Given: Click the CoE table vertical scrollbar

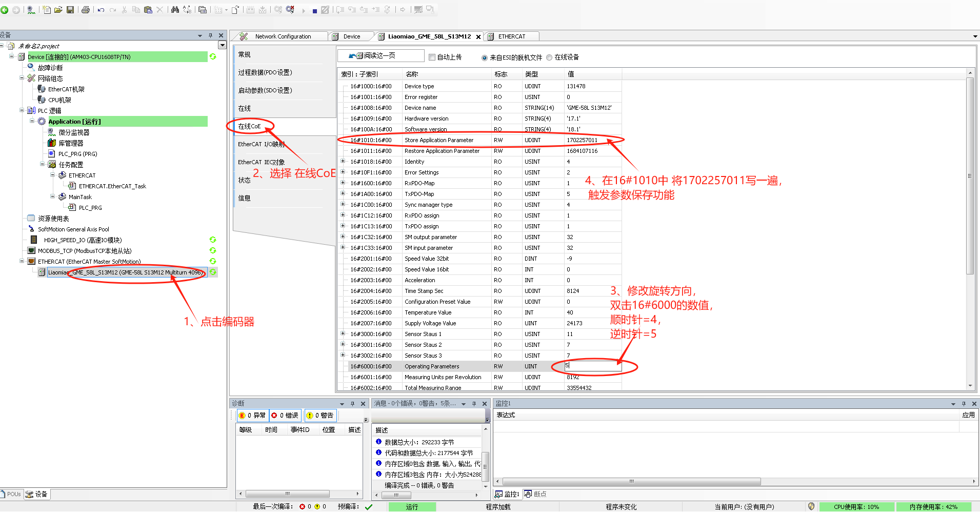Looking at the screenshot, I should 970,175.
